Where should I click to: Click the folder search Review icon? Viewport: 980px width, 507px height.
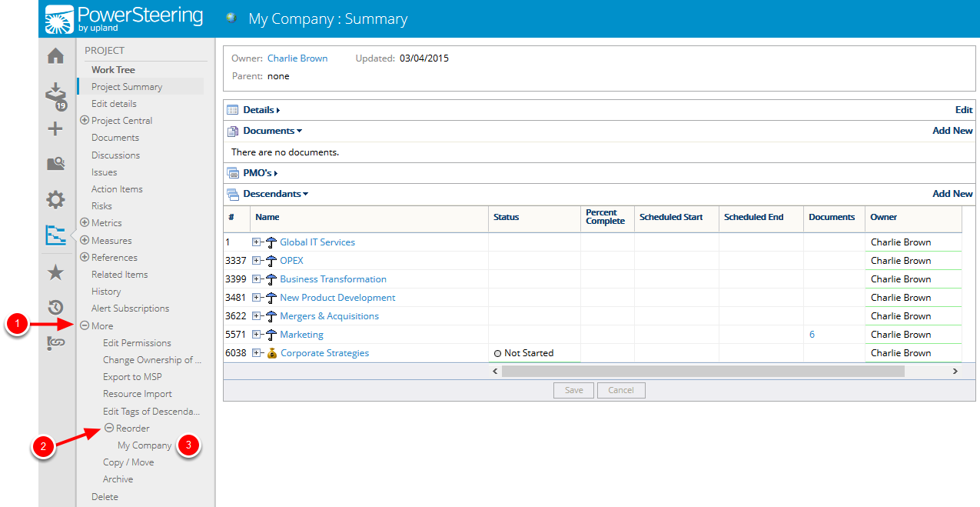coord(56,163)
